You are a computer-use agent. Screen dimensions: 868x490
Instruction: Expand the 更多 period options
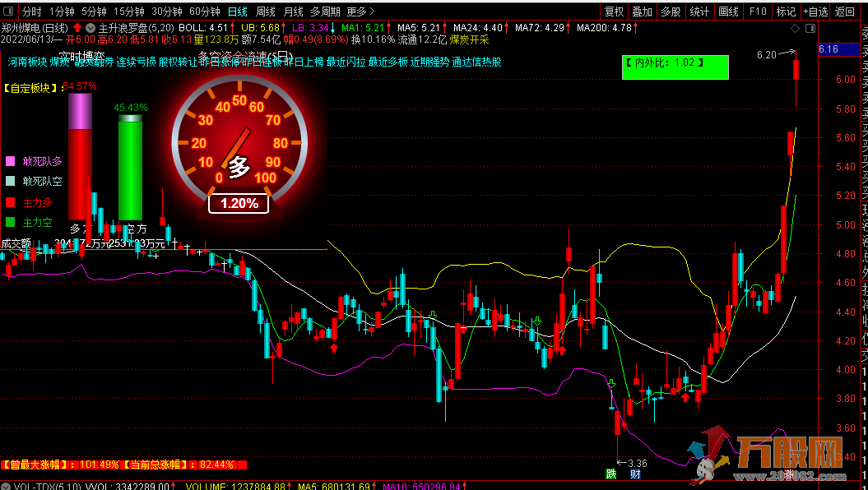(360, 11)
